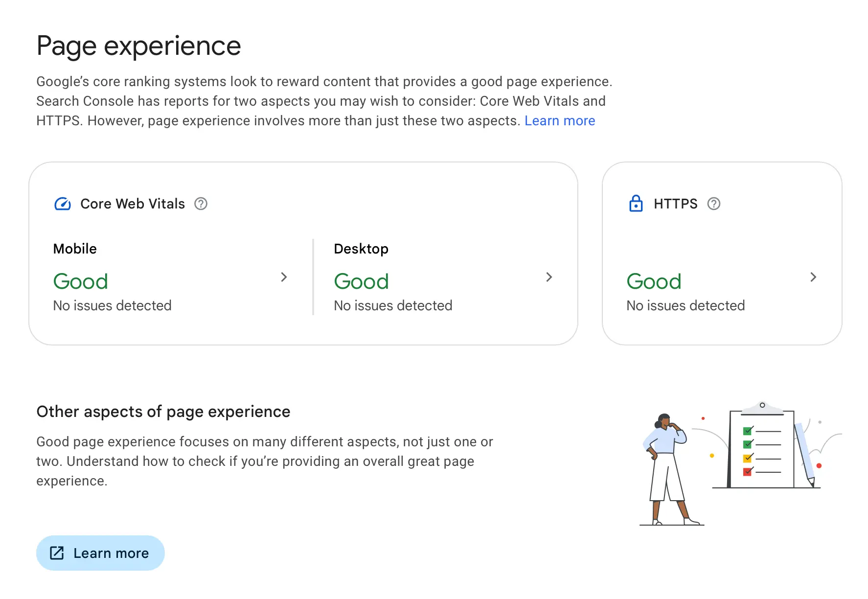Click the Core Web Vitals speedometer icon
This screenshot has height=599, width=868.
[62, 204]
